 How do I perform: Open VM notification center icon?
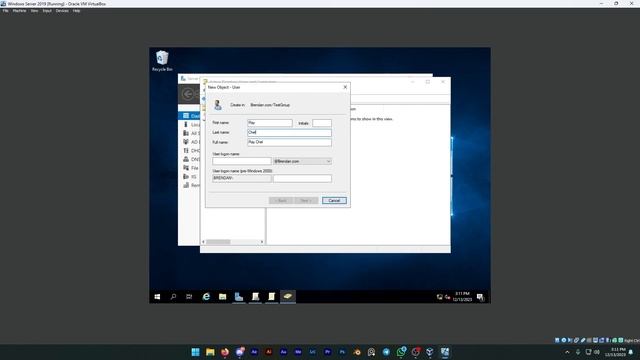pos(480,297)
